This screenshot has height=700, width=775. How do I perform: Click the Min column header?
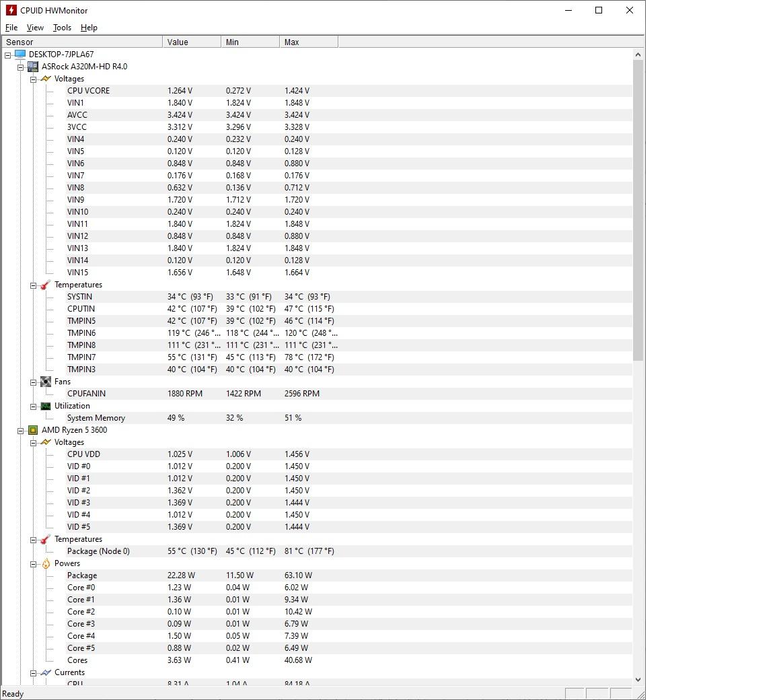pyautogui.click(x=250, y=42)
